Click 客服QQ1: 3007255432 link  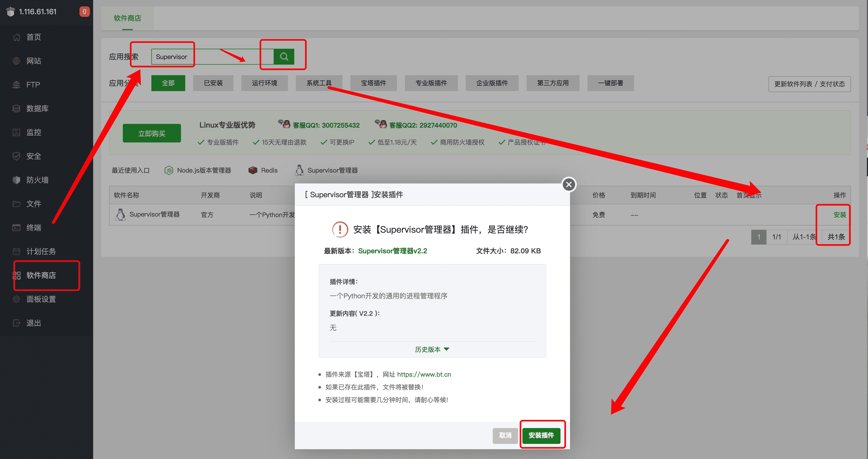pos(326,125)
